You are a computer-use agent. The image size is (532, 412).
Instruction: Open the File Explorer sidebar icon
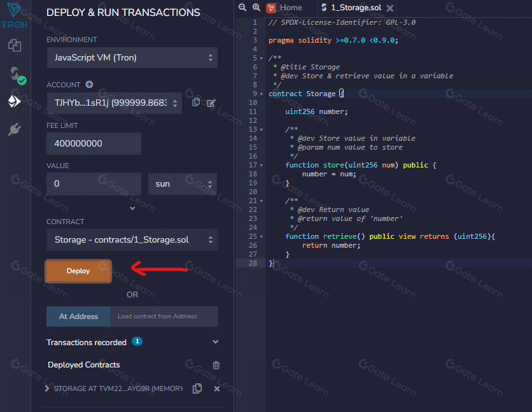[x=15, y=45]
